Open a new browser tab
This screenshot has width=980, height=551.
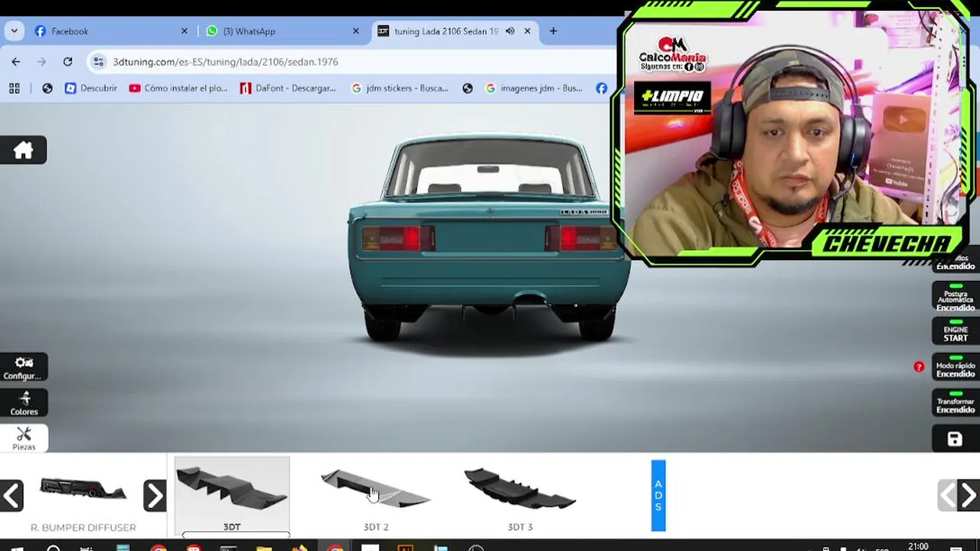tap(553, 31)
